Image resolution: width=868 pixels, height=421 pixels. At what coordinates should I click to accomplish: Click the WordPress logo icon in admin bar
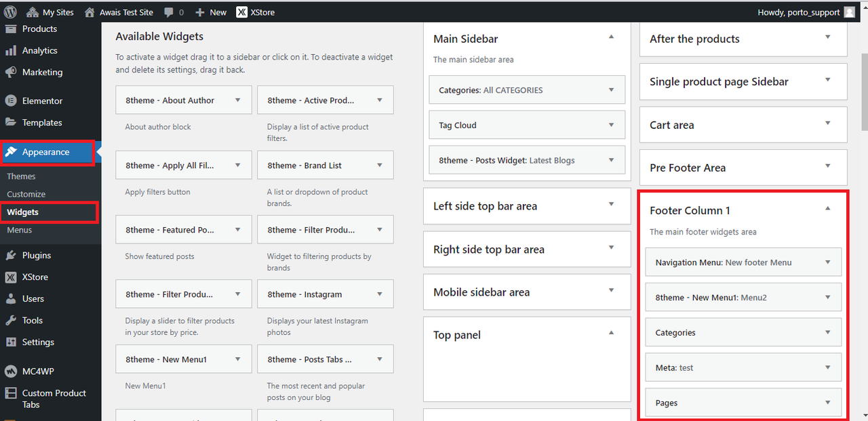[x=11, y=12]
